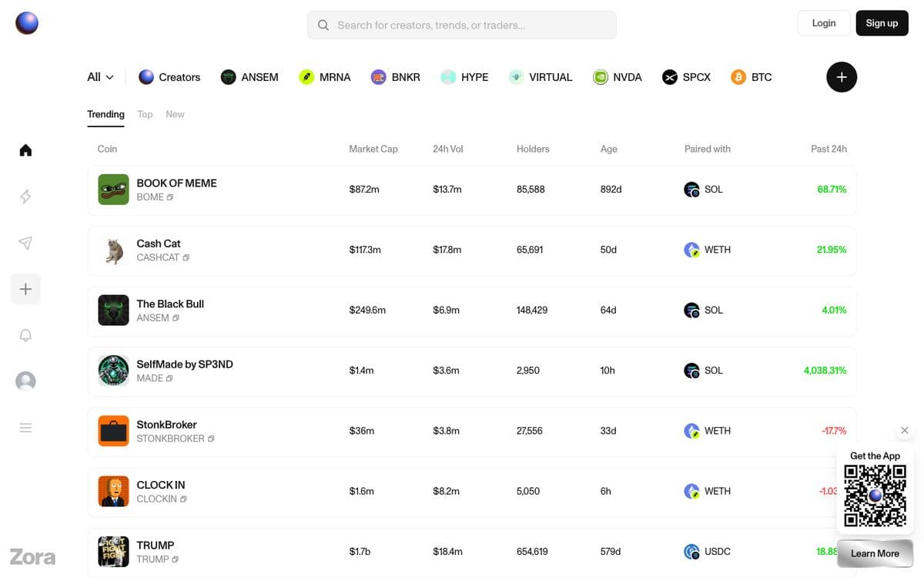Click the black round plus button
924x578 pixels.
842,77
